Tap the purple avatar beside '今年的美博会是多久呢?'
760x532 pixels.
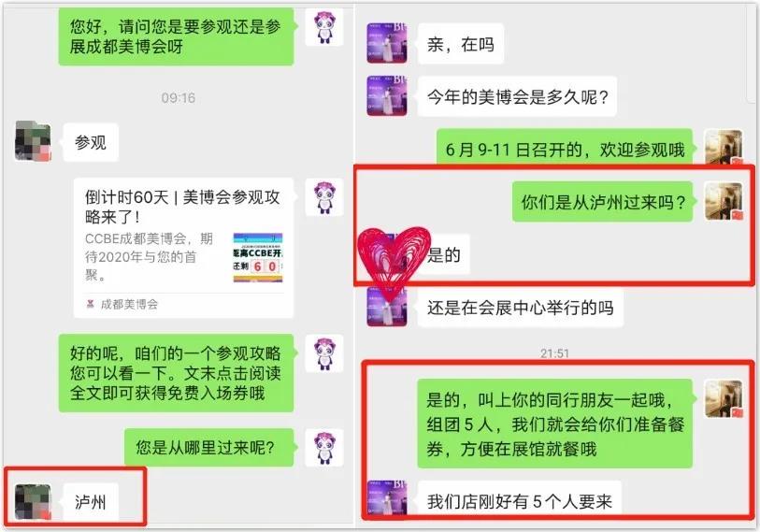pos(386,96)
